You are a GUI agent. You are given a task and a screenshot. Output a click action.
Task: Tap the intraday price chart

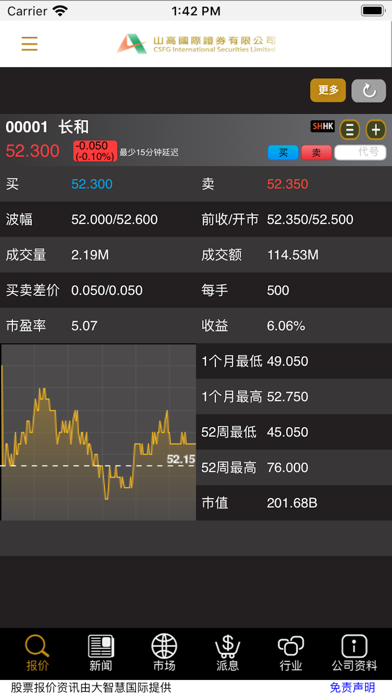[99, 432]
